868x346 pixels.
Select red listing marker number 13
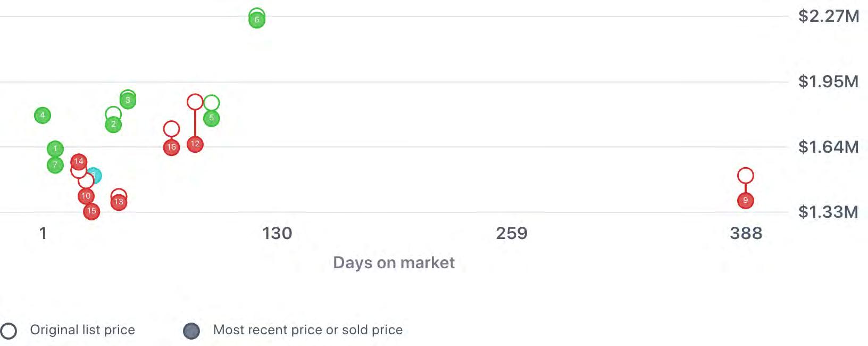(119, 202)
